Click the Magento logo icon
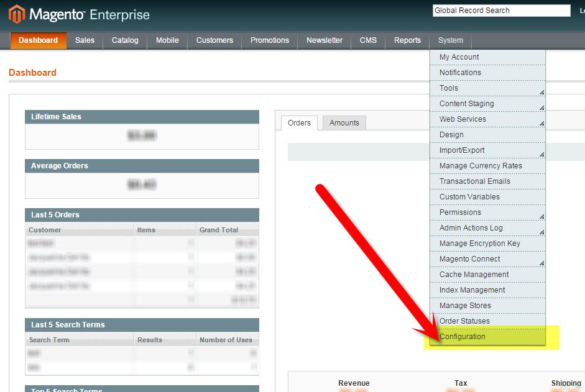The width and height of the screenshot is (585, 392). (17, 14)
